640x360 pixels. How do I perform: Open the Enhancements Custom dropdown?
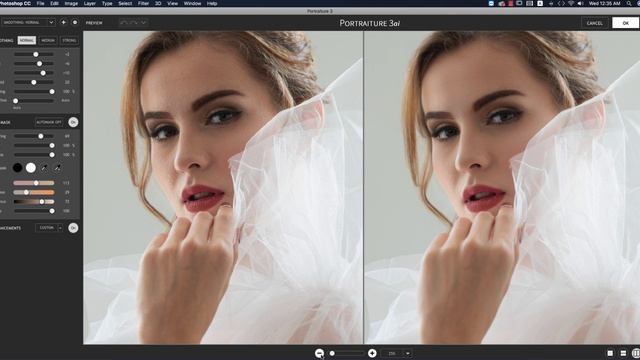(x=49, y=228)
